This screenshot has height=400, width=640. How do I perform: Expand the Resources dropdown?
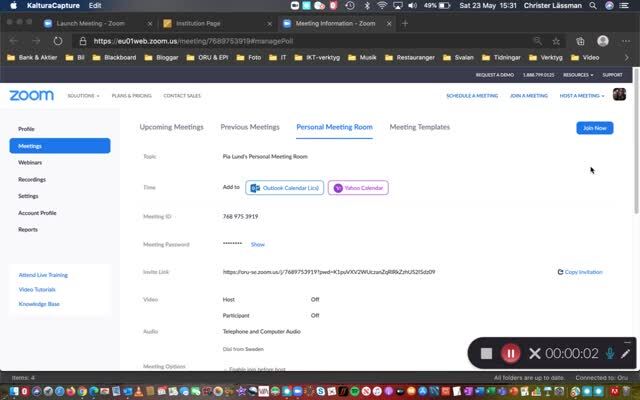pyautogui.click(x=578, y=75)
